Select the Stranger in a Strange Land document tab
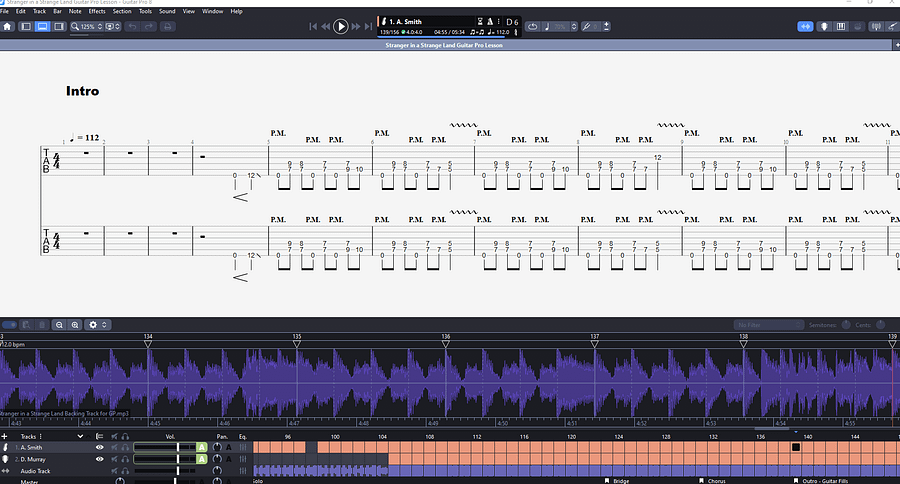Viewport: 900px width, 484px height. [444, 45]
